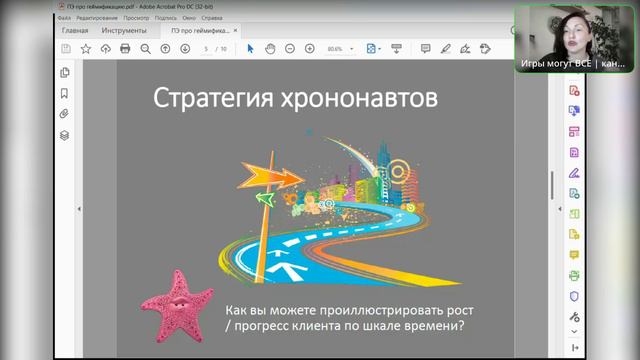This screenshot has width=640, height=360.
Task: Select the Hand pan tool
Action: click(x=270, y=49)
